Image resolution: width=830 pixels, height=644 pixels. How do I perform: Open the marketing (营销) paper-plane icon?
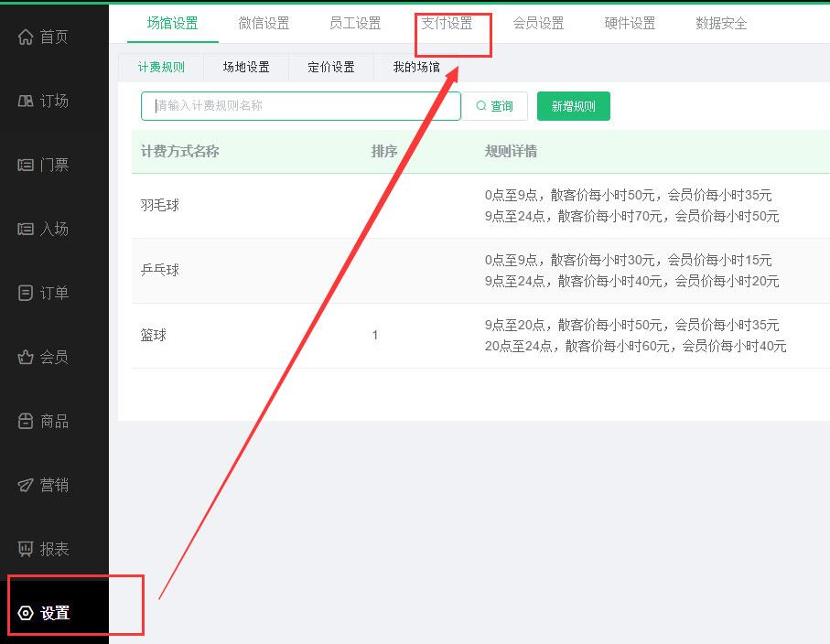[26, 485]
